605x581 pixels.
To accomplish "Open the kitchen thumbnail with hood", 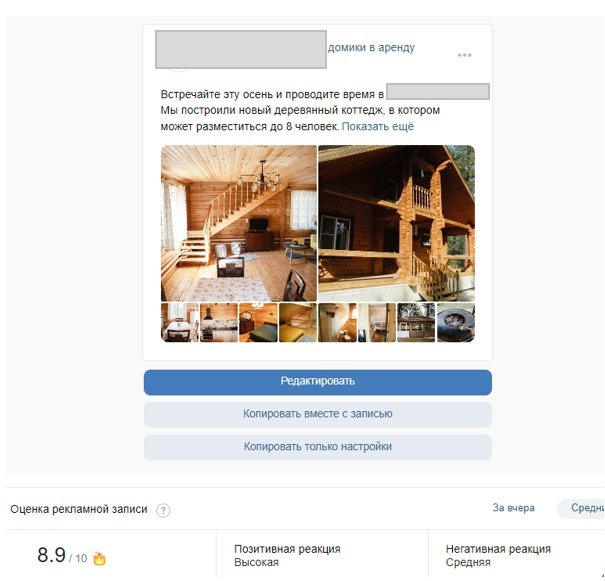I will [219, 323].
